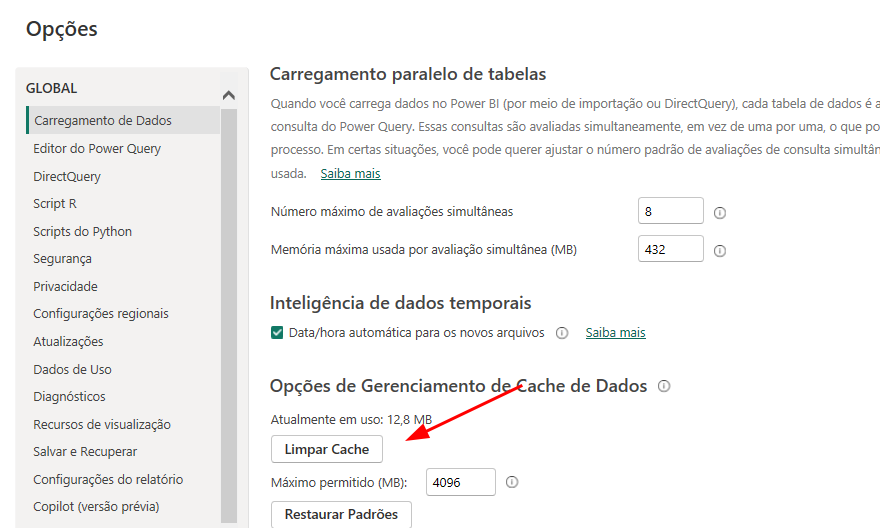
Task: Show info for automatic date/time option
Action: tap(562, 333)
